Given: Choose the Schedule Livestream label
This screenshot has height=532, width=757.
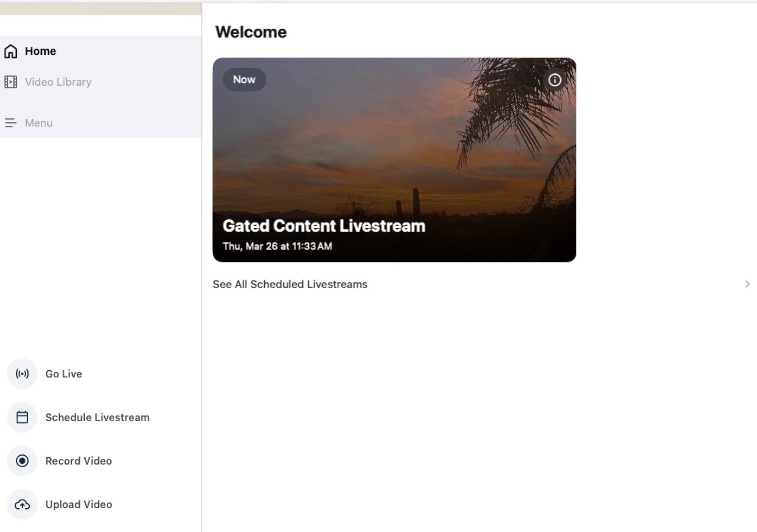Looking at the screenshot, I should 97,417.
